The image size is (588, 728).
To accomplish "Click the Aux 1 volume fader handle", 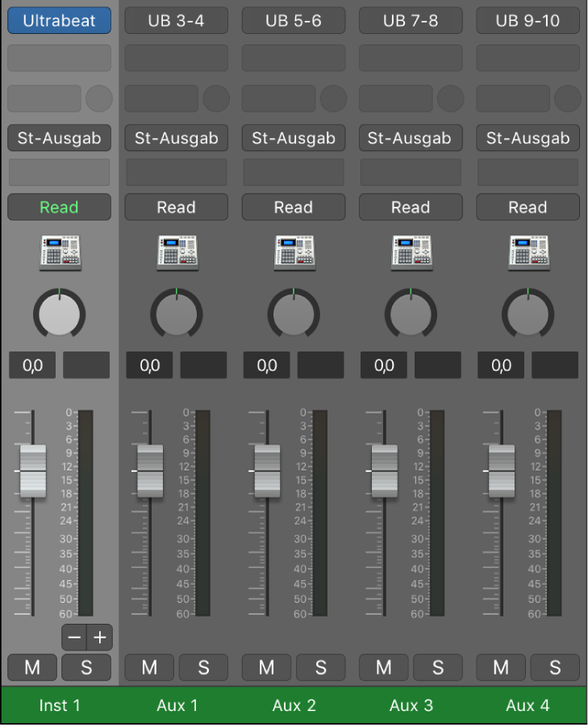I will pyautogui.click(x=150, y=471).
